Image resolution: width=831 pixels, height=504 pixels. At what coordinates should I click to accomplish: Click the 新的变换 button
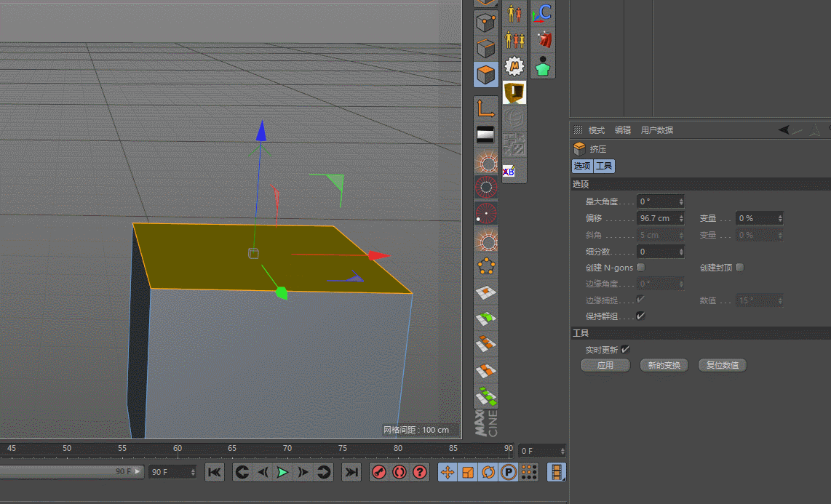[x=664, y=365]
